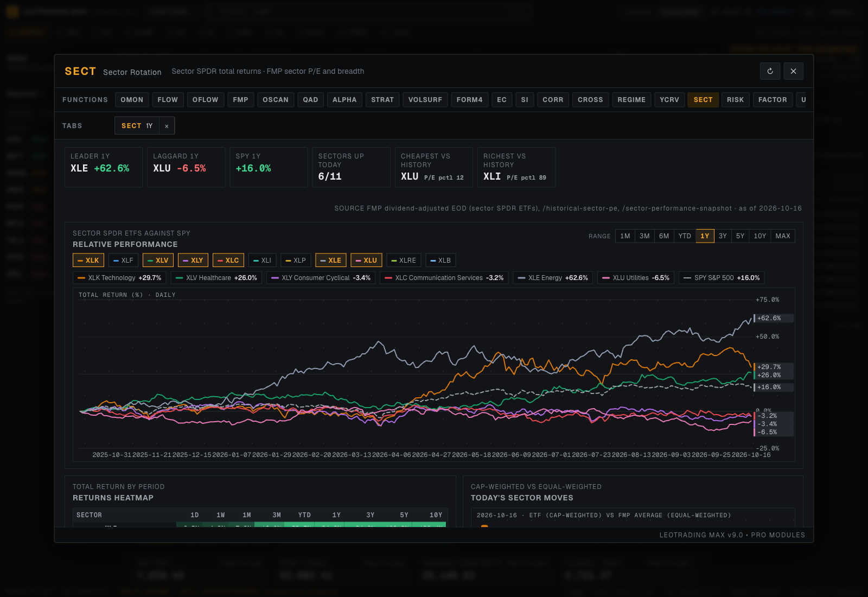Click the LEADER 1Y XLE card
Viewport: 868px width, 597px height.
(104, 167)
